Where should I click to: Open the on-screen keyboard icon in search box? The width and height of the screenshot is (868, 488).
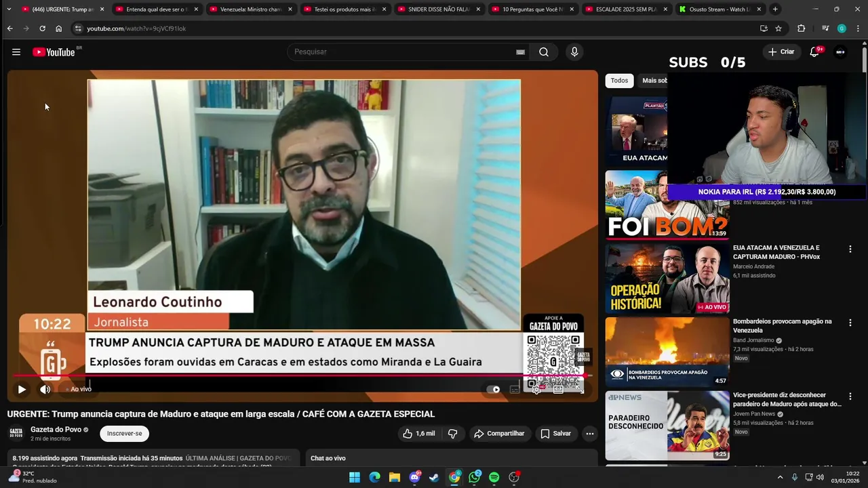tap(520, 52)
